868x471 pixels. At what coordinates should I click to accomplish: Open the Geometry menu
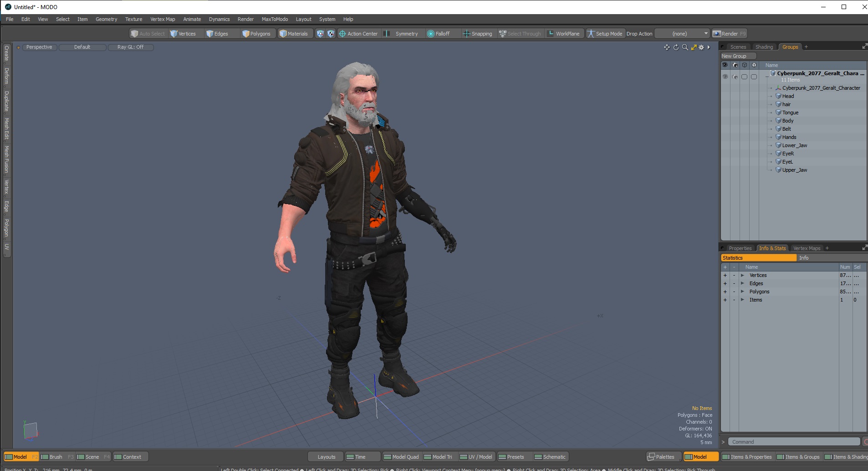coord(106,19)
